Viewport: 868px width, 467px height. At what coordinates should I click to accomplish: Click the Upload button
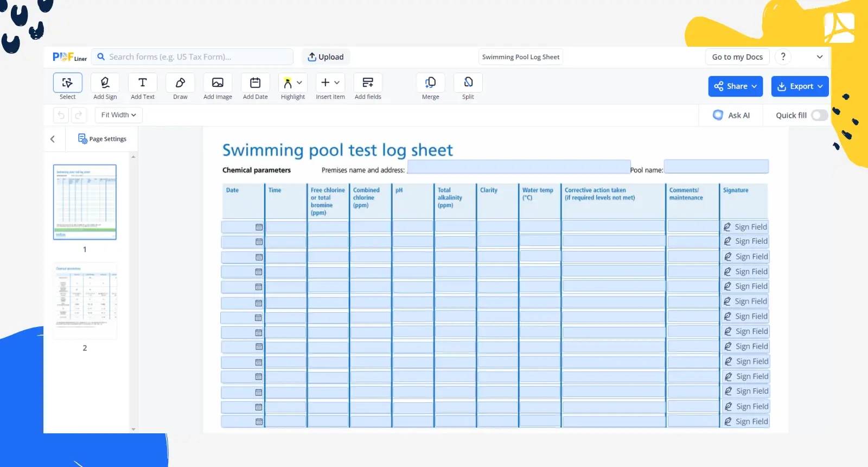point(325,57)
